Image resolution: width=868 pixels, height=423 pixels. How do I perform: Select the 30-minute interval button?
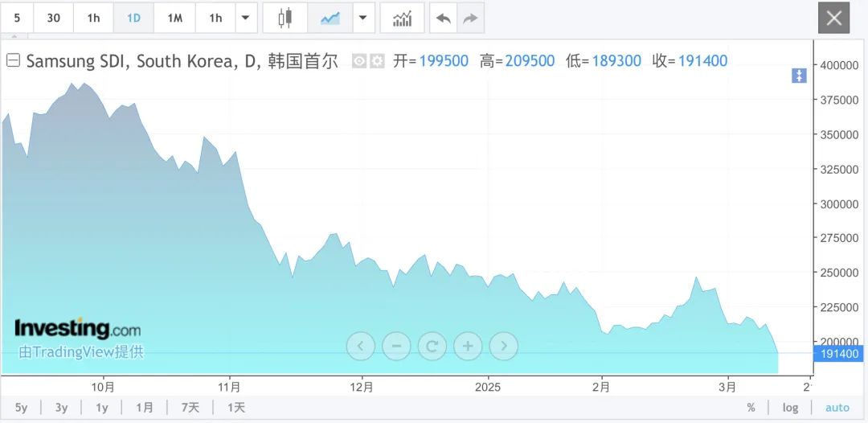[53, 18]
